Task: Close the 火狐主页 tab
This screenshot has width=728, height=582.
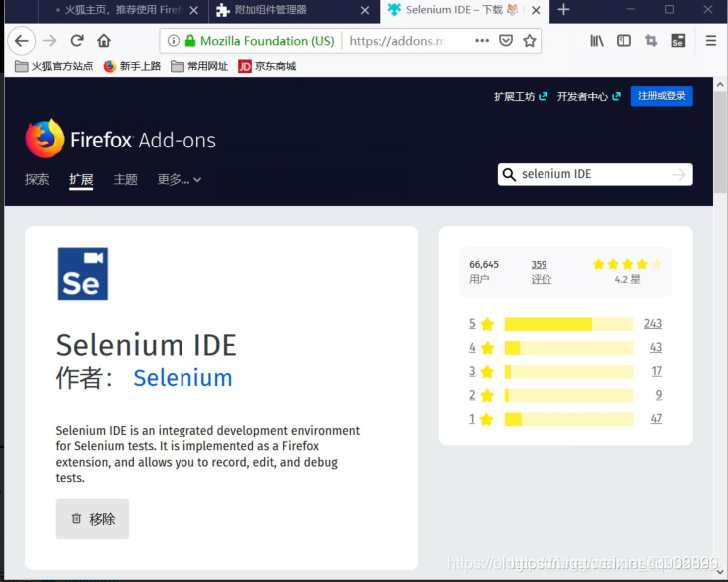Action: pos(194,10)
